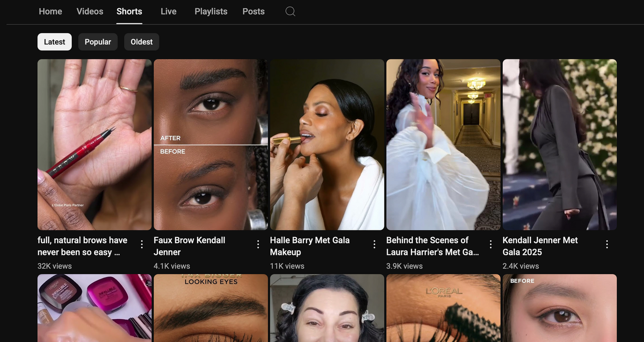This screenshot has width=644, height=342.
Task: Select the Shorts tab
Action: click(x=129, y=11)
